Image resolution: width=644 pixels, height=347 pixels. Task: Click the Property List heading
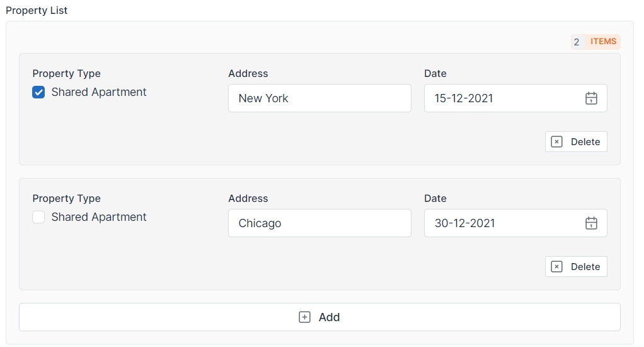(x=37, y=11)
